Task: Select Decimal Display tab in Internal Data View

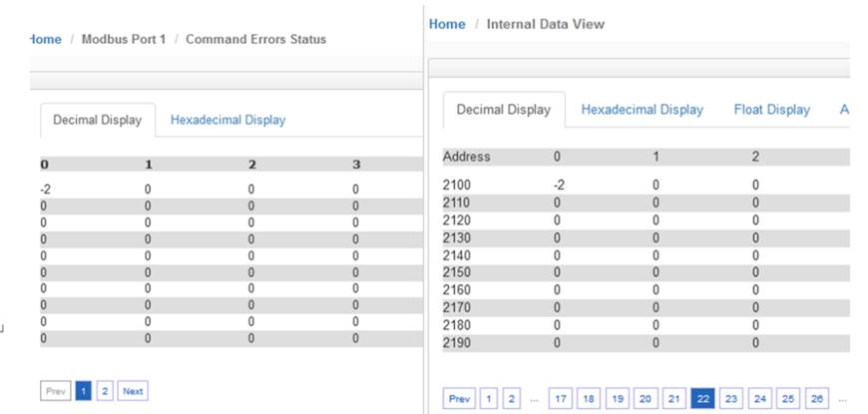Action: pos(504,110)
